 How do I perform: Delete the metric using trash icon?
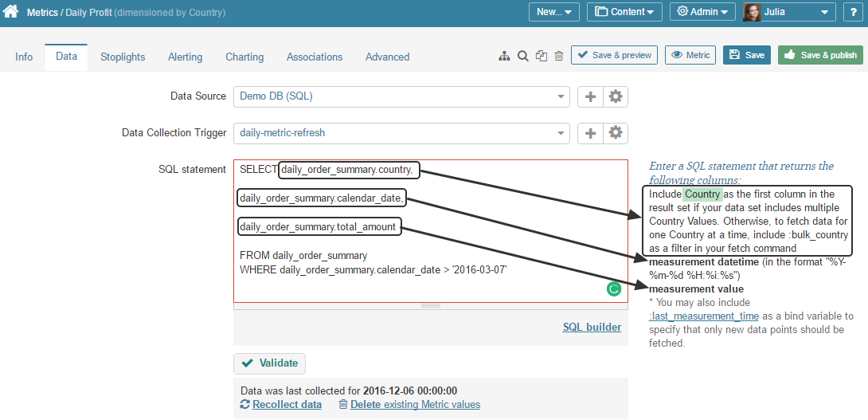pyautogui.click(x=559, y=56)
